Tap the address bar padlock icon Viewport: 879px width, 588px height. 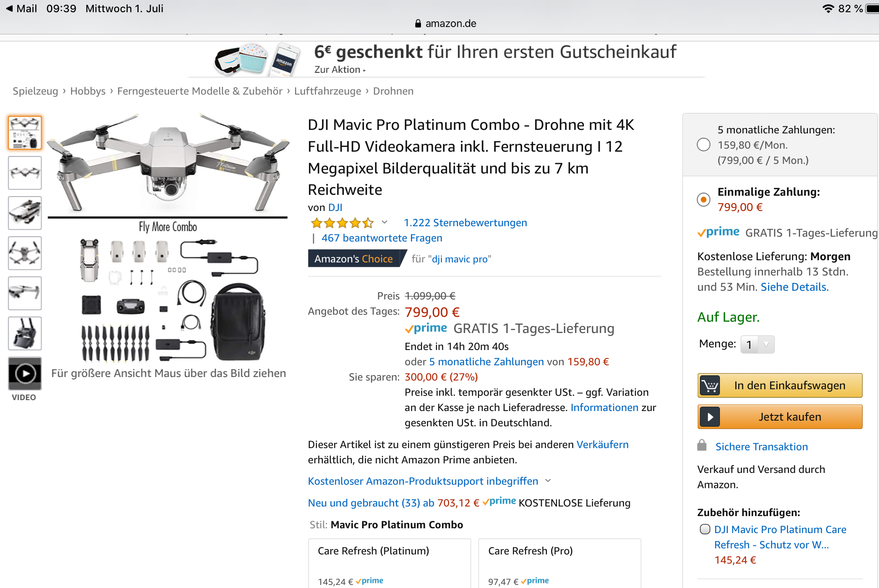(x=418, y=24)
